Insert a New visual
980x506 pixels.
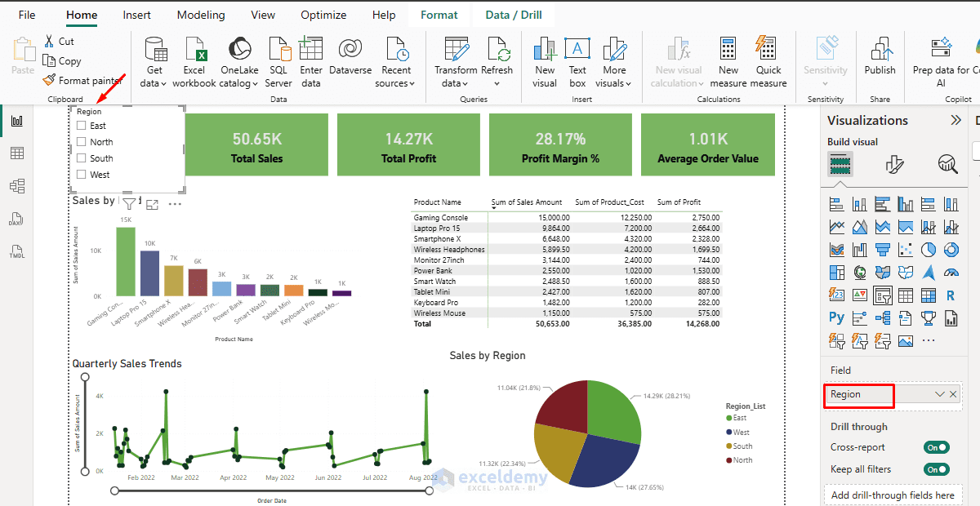pyautogui.click(x=545, y=62)
